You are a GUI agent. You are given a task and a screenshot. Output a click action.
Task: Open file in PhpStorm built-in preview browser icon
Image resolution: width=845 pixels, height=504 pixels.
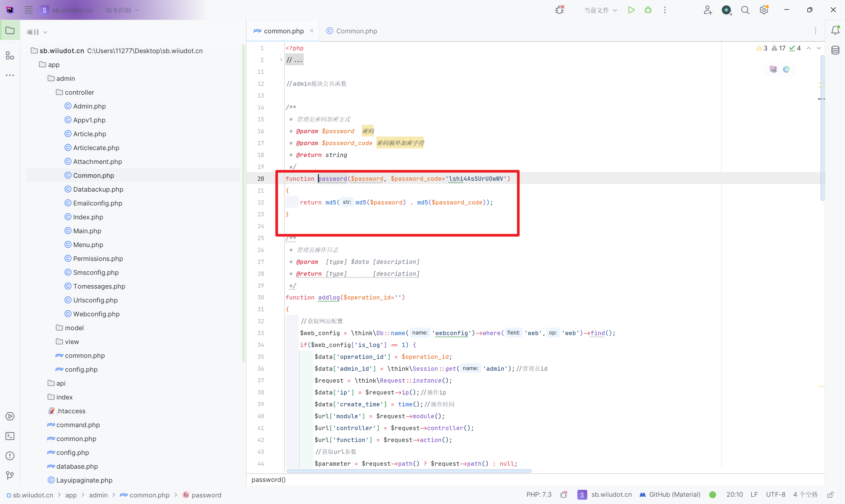[x=773, y=69]
